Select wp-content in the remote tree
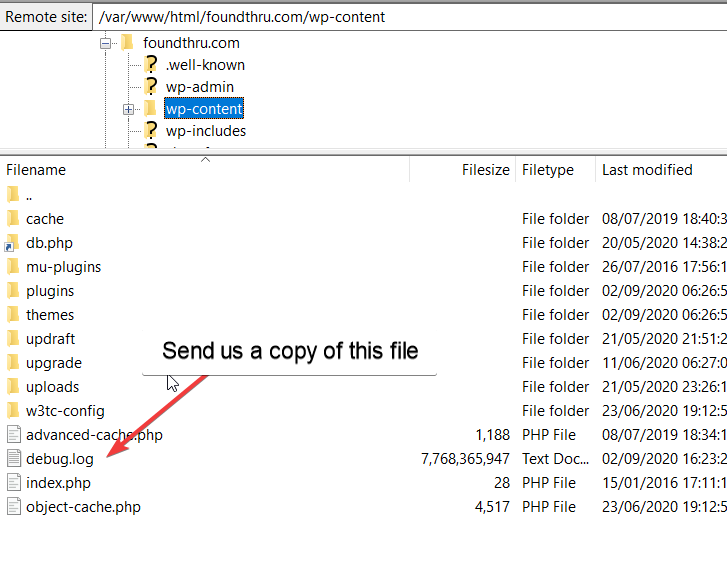The image size is (727, 571). tap(204, 109)
